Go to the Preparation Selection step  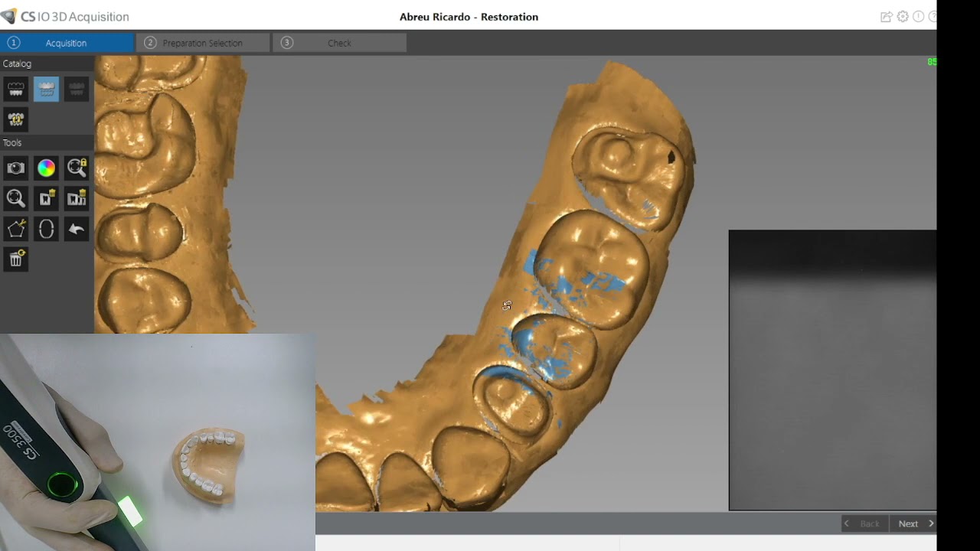(203, 43)
